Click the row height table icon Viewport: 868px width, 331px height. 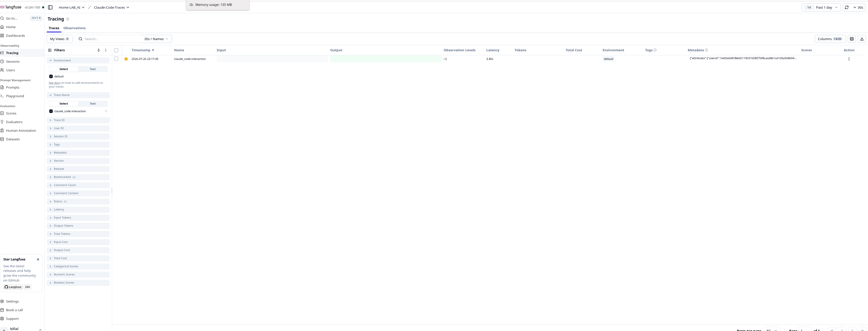(x=852, y=39)
